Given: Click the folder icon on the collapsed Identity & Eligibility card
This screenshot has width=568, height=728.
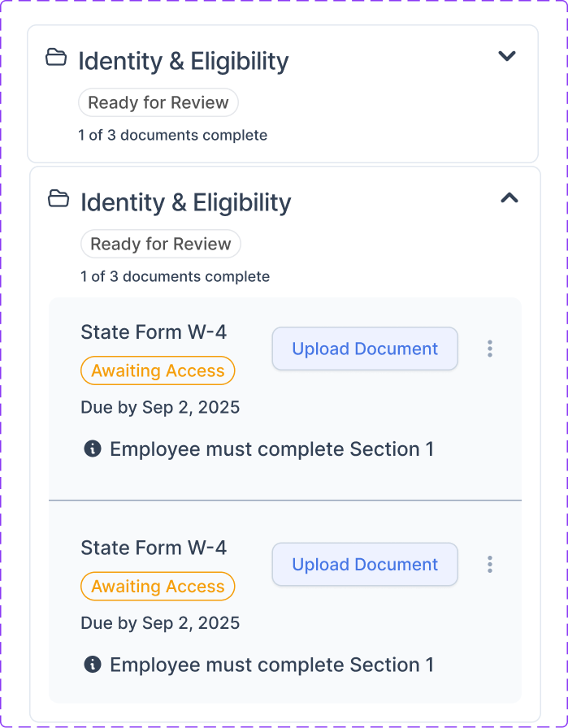Looking at the screenshot, I should (56, 58).
